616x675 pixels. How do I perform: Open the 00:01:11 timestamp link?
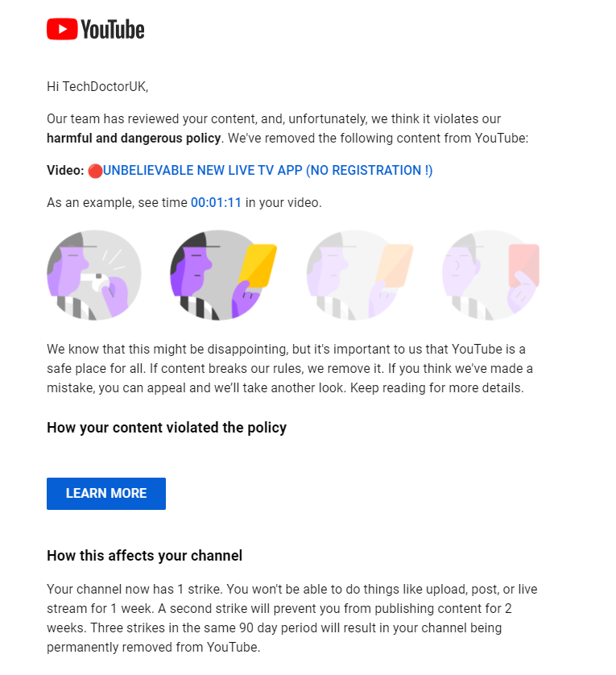(x=216, y=202)
